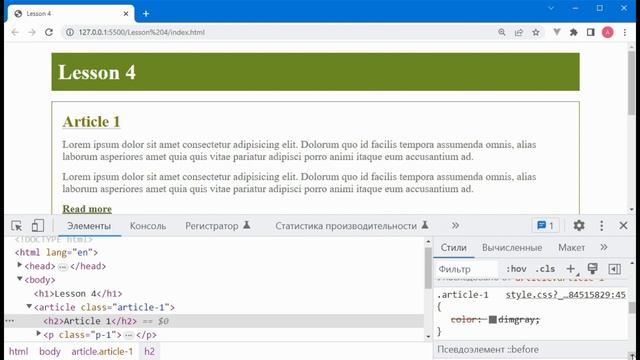Image resolution: width=640 pixels, height=360 pixels.
Task: Open the dimgray color swatch picker
Action: pyautogui.click(x=493, y=319)
